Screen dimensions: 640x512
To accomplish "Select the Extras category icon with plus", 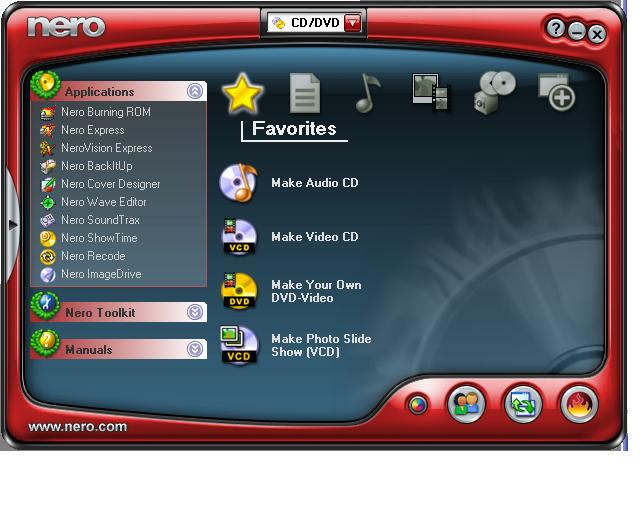I will (x=557, y=92).
